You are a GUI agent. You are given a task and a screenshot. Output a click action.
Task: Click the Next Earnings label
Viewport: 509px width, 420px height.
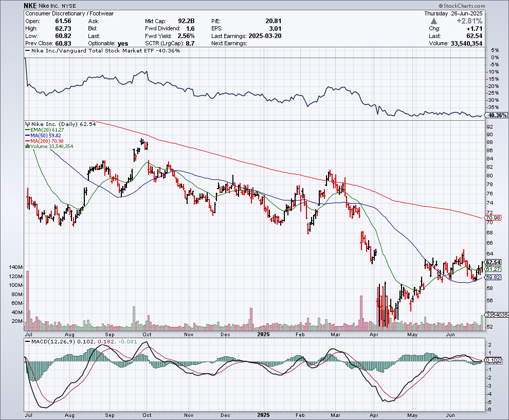pyautogui.click(x=229, y=44)
